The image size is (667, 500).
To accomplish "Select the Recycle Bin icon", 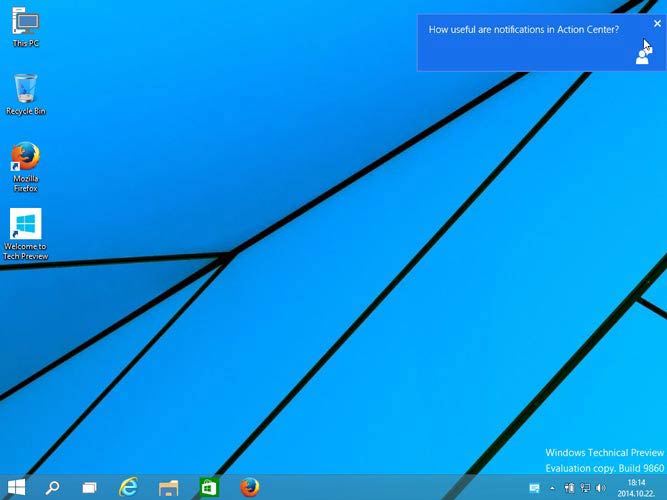I will pyautogui.click(x=26, y=94).
